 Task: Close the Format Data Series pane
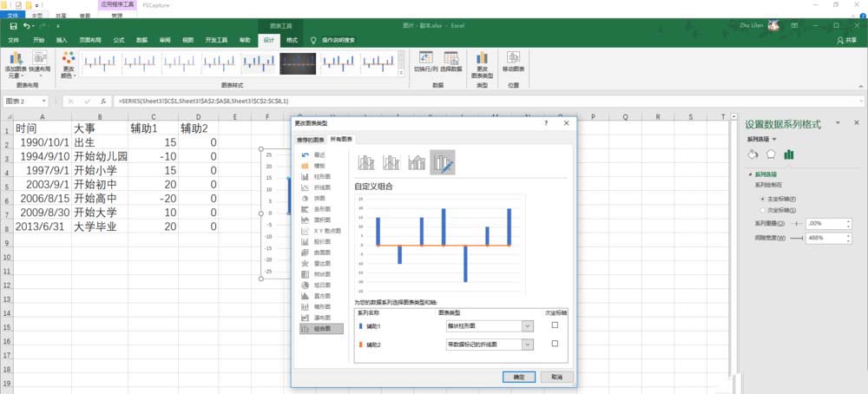(857, 123)
